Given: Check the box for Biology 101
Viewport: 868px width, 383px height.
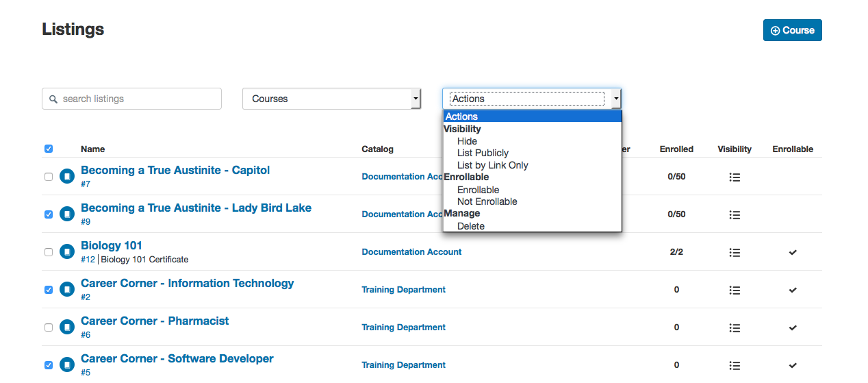Looking at the screenshot, I should tap(49, 252).
